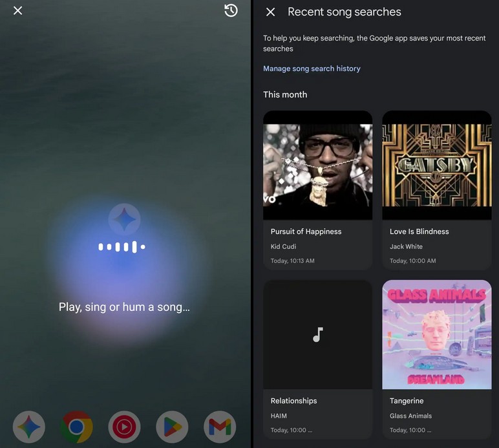Tap the audio waveform indicator
This screenshot has height=448, width=499.
[x=122, y=246]
